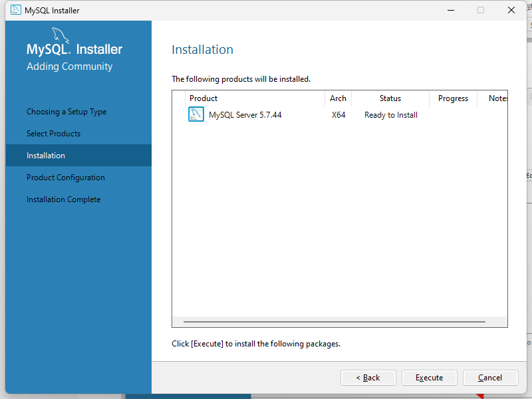The image size is (532, 399).
Task: Cancel the installation wizard
Action: [x=490, y=378]
